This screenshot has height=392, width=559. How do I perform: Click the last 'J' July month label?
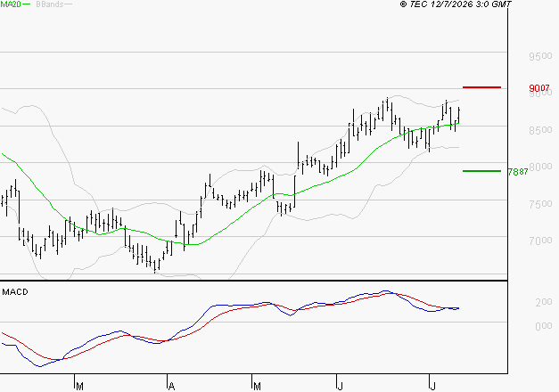[432, 387]
